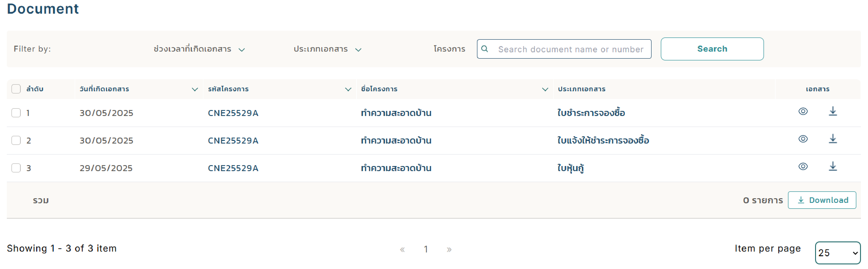868x269 pixels.
Task: Expand the ชื่อโครงการ column header chevron
Action: pyautogui.click(x=545, y=89)
